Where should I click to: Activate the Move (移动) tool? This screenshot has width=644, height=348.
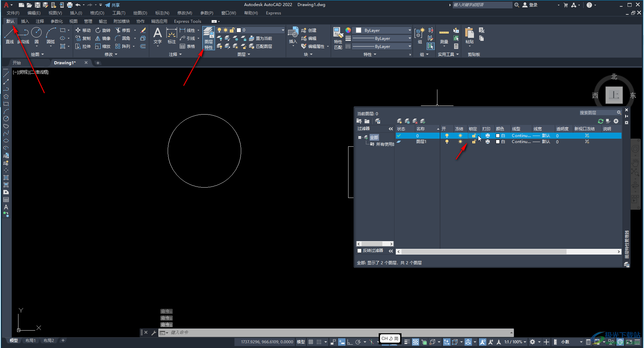click(x=83, y=30)
